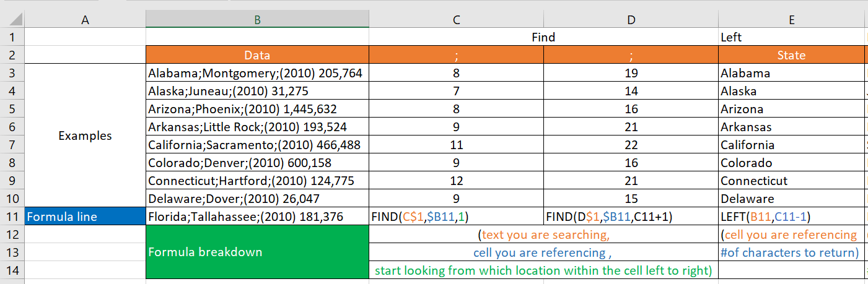Viewport: 868px width, 284px height.
Task: Click the value 15 in column D
Action: pyautogui.click(x=631, y=199)
